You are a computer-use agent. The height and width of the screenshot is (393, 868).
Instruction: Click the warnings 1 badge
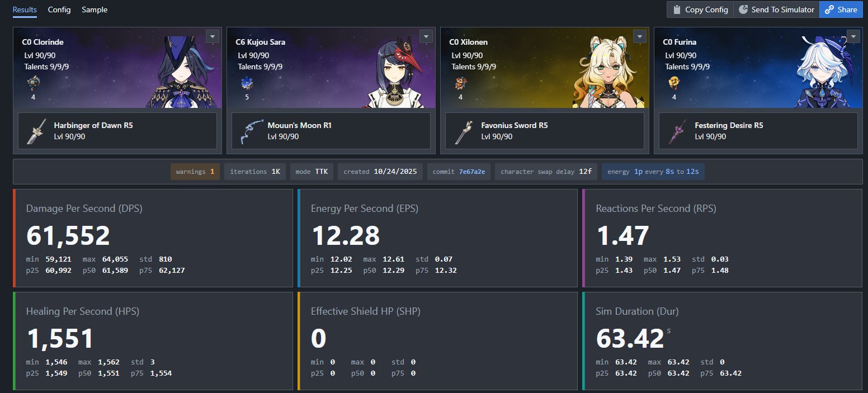pos(195,172)
